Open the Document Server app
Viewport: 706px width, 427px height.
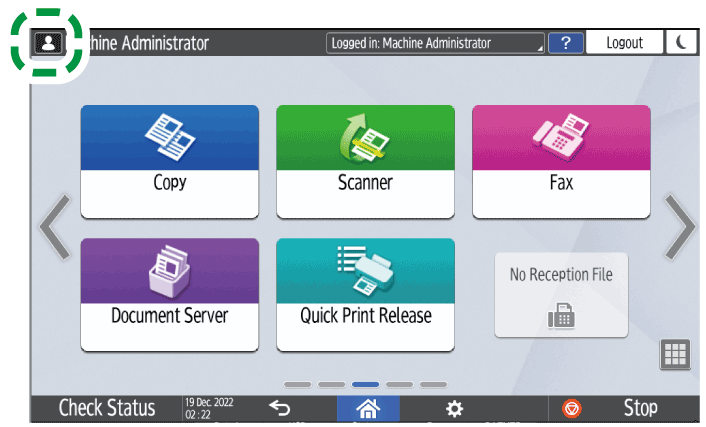169,294
